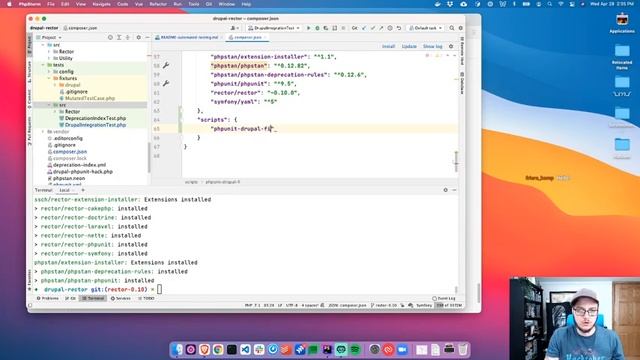The width and height of the screenshot is (640, 360).
Task: Open the Terminal panel gear settings
Action: click(446, 190)
